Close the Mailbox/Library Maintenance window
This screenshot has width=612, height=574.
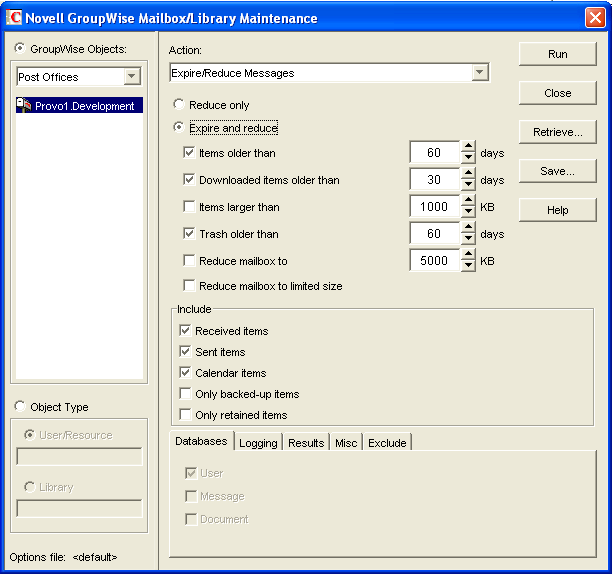595,18
